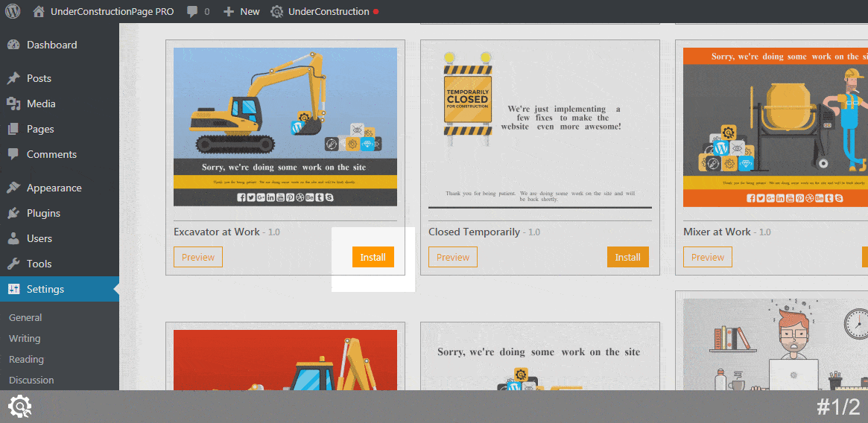Install the Excavator at Work template
868x423 pixels.
tap(373, 257)
